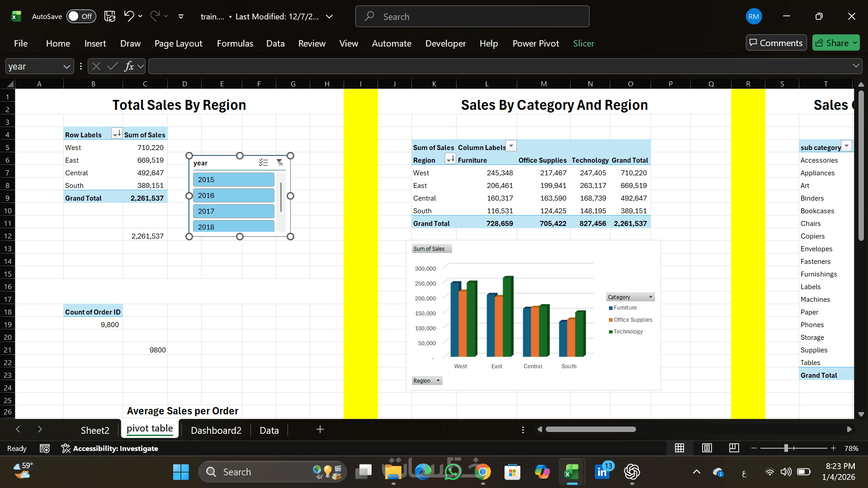Click the Save icon in title bar
This screenshot has width=868, height=488.
tap(109, 16)
